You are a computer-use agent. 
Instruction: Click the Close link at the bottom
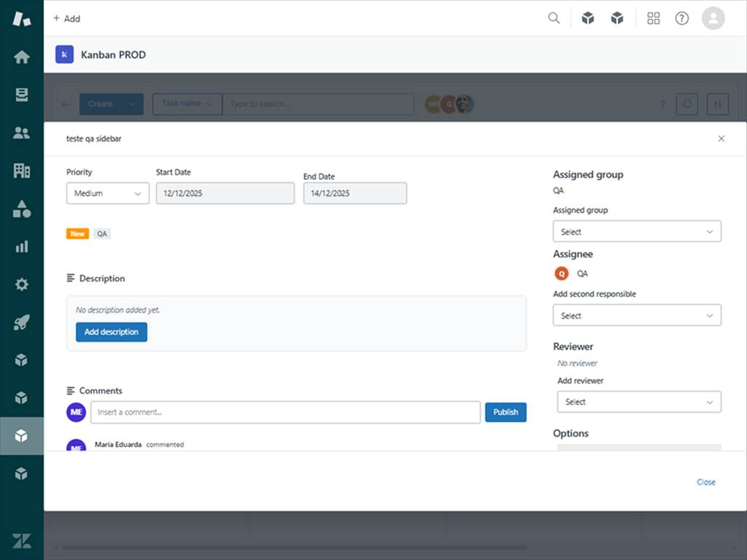705,482
